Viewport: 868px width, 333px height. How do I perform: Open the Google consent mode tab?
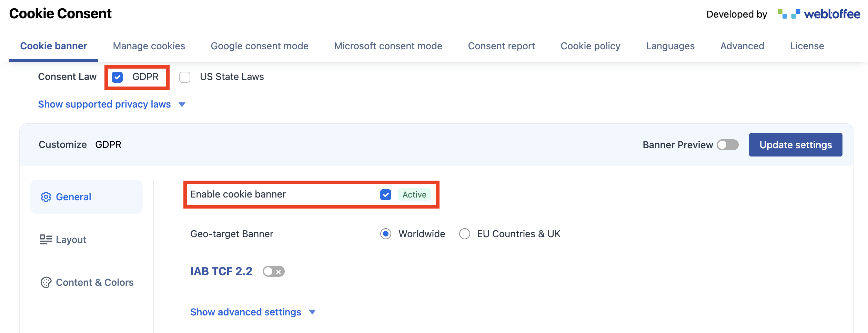tap(260, 46)
